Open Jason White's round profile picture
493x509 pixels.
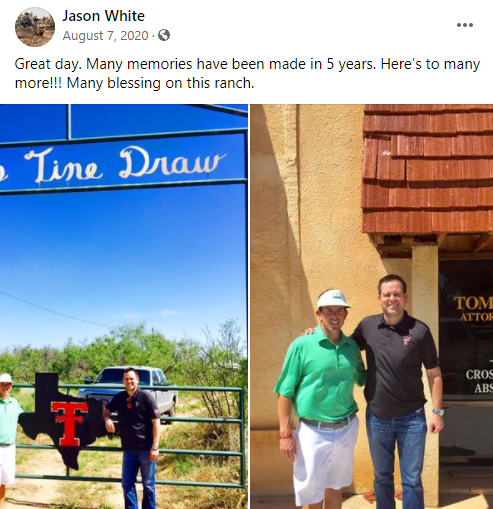35,27
